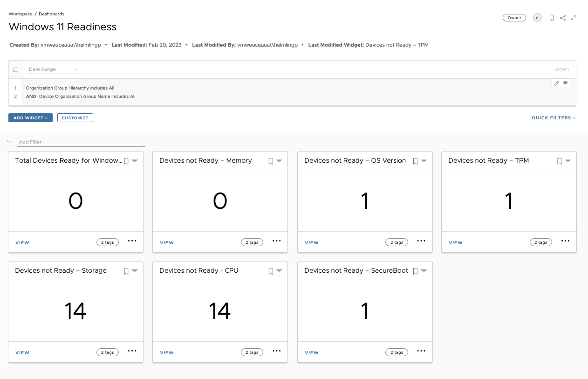Click the calendar icon beside Date Range
Image resolution: width=588 pixels, height=379 pixels.
15,69
